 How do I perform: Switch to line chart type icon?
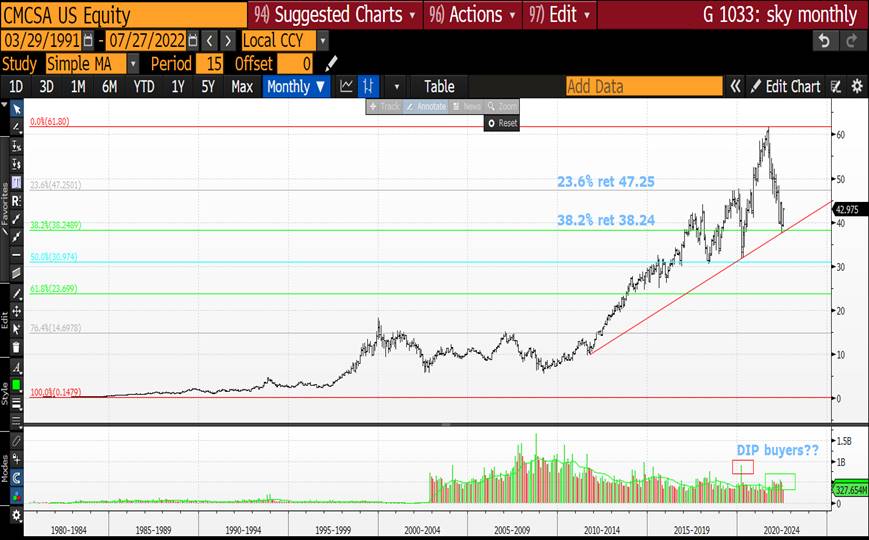tap(346, 86)
